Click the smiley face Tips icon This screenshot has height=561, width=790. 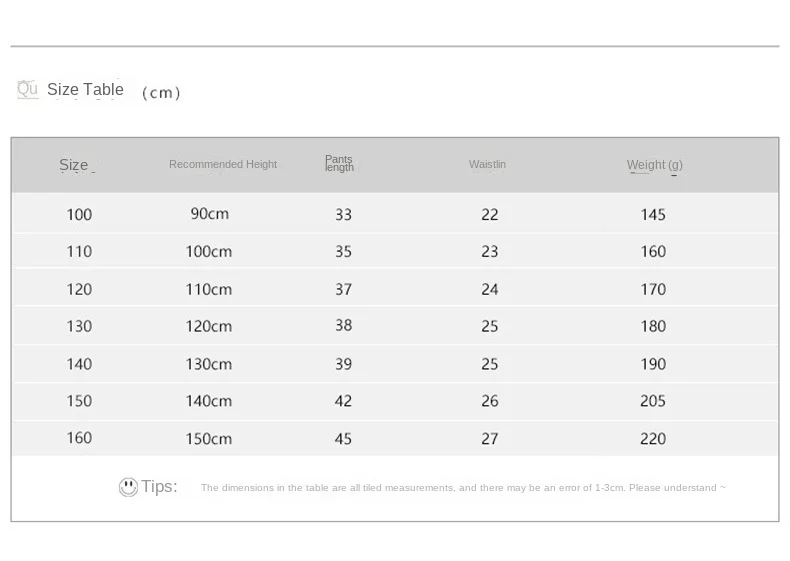[x=128, y=487]
